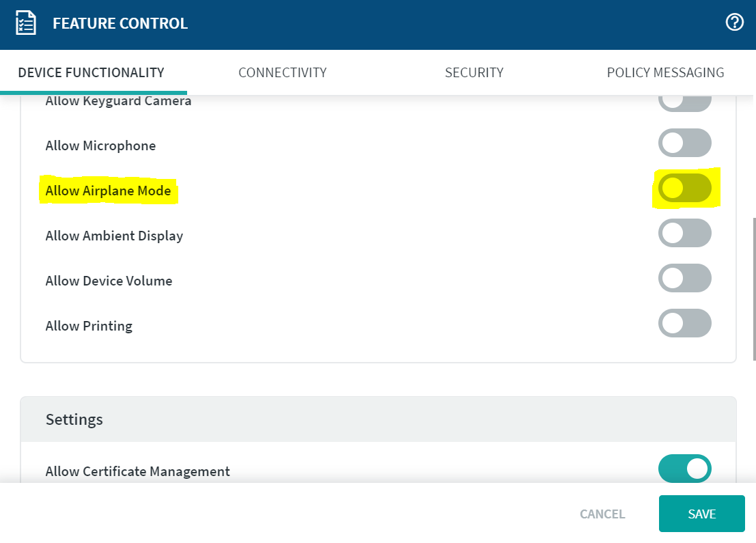Viewport: 756px width, 543px height.
Task: Click the Feature Control title text
Action: click(x=120, y=24)
